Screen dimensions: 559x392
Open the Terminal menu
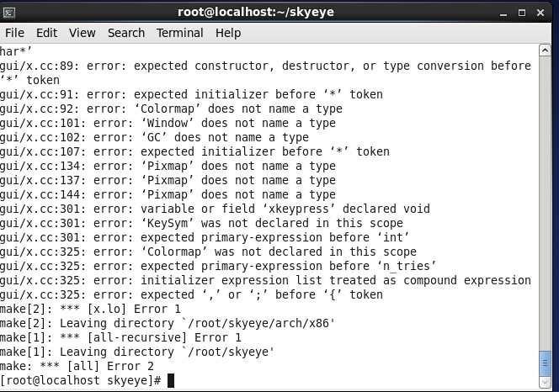click(179, 33)
